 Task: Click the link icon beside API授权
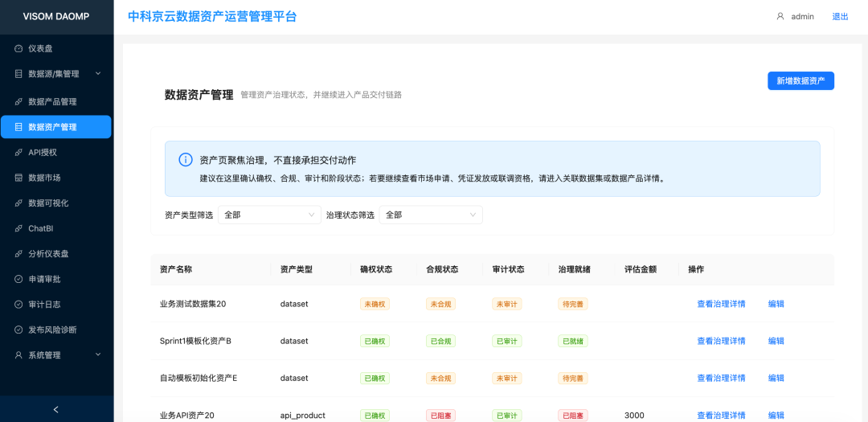[18, 152]
